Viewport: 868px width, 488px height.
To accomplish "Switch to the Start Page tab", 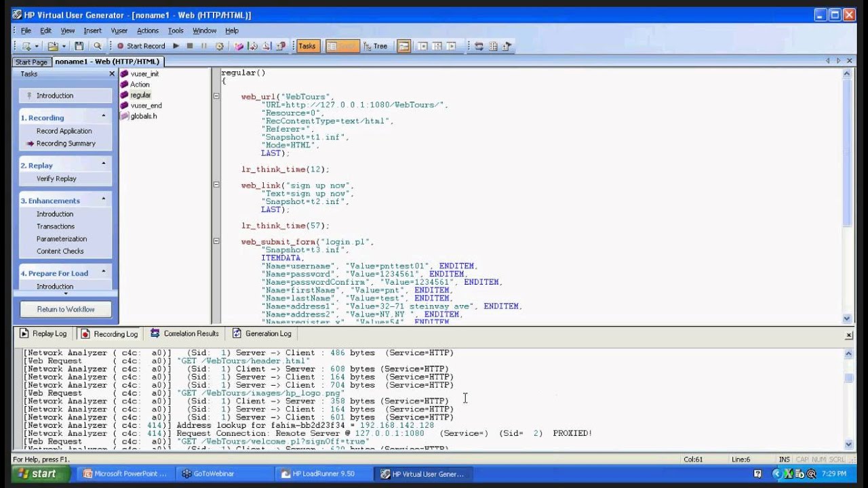I will tap(31, 62).
